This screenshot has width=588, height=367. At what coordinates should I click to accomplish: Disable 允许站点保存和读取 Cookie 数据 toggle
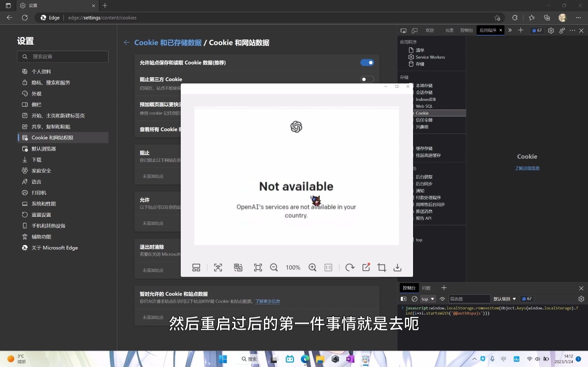click(367, 62)
